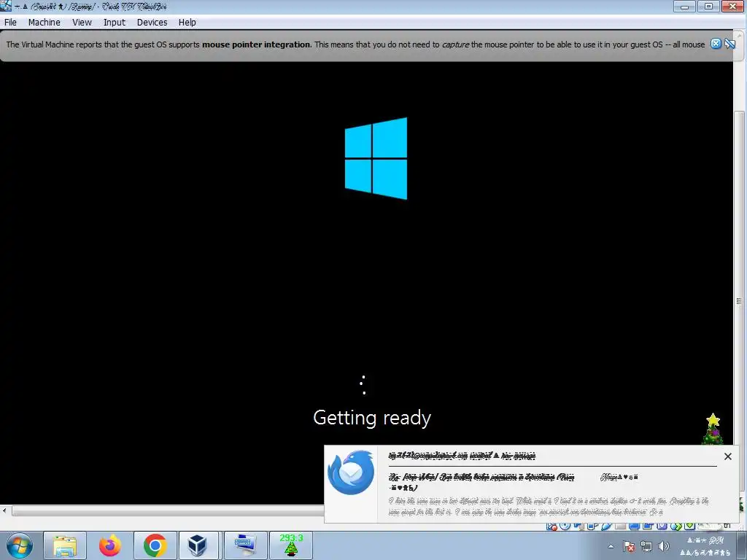Viewport: 747px width, 560px height.
Task: Click the Christmas tree desktop decoration icon
Action: (x=713, y=429)
